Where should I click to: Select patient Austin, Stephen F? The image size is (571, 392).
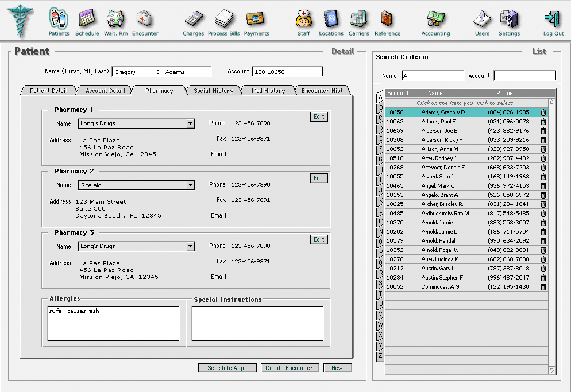point(466,278)
